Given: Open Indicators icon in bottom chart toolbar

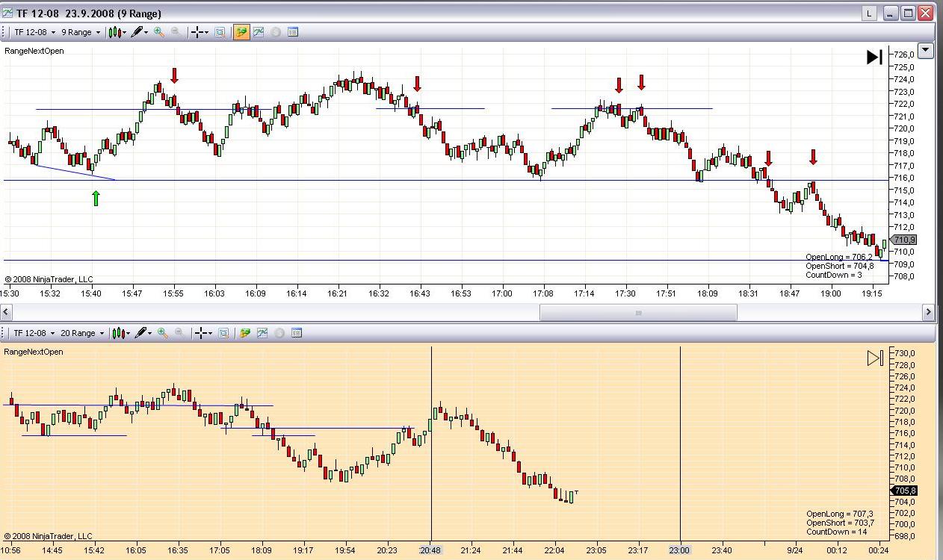Looking at the screenshot, I should [262, 333].
